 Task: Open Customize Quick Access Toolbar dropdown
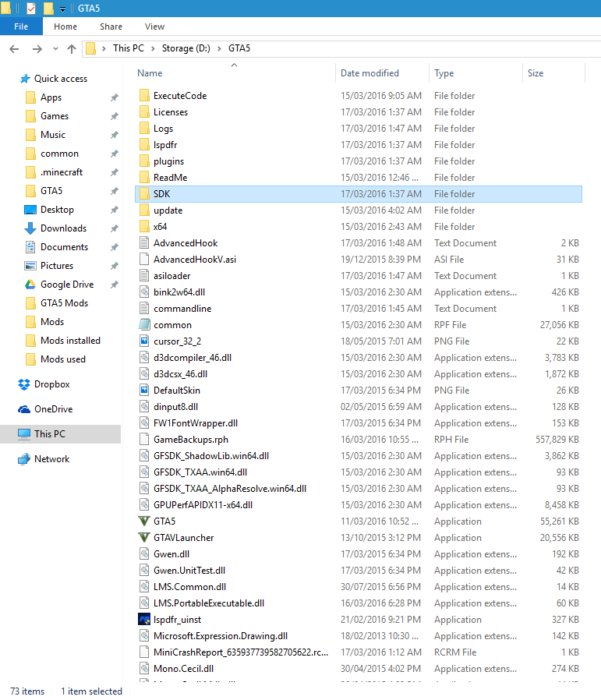tap(62, 9)
